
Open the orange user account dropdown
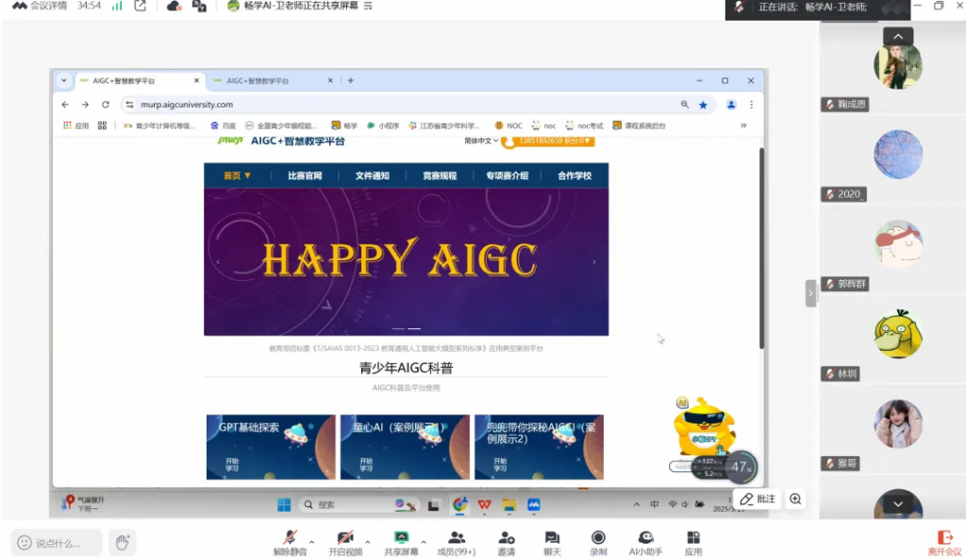[548, 141]
